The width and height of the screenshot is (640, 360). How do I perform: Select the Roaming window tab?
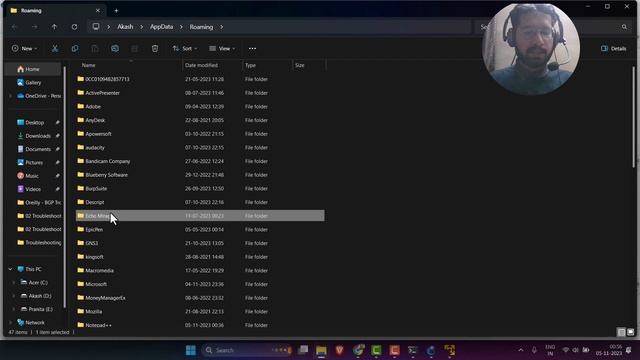(56, 11)
